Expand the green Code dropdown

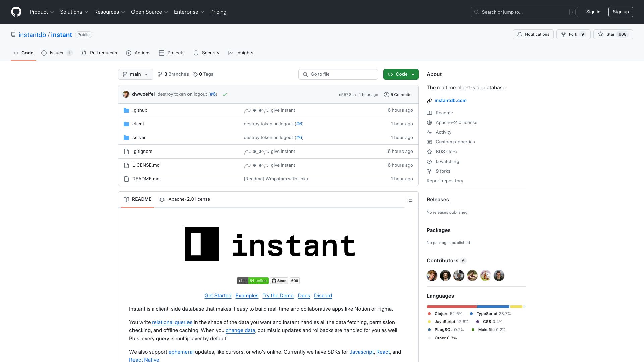pos(401,74)
